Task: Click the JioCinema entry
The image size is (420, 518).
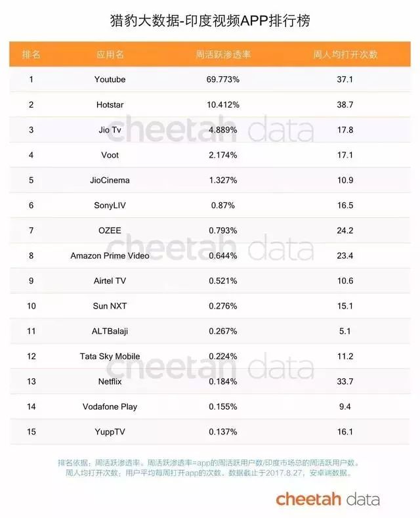Action: [x=110, y=181]
